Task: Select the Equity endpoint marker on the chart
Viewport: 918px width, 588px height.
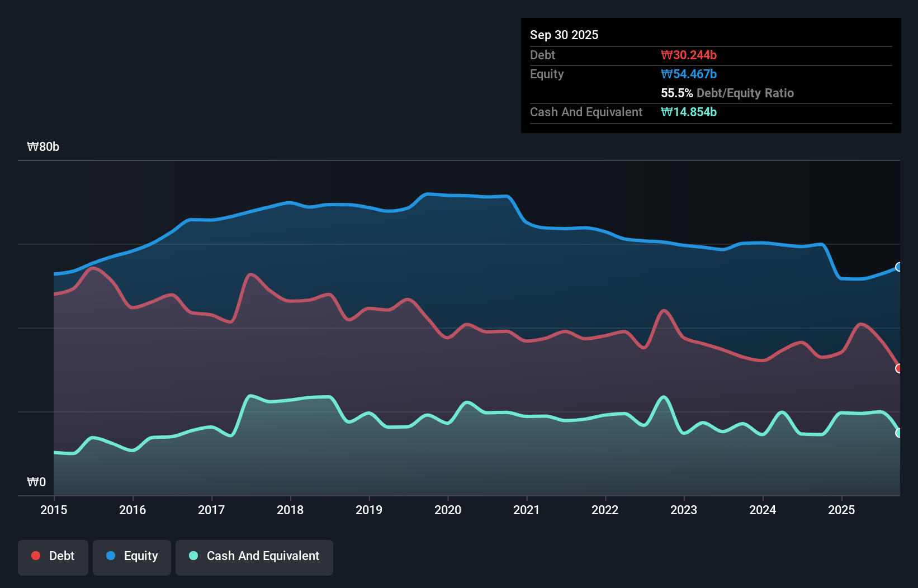Action: 898,268
